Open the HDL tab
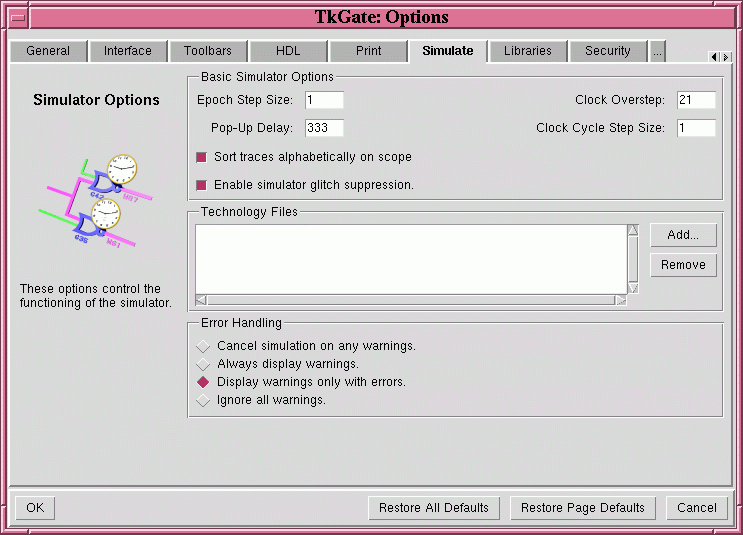This screenshot has width=743, height=535. coord(288,51)
